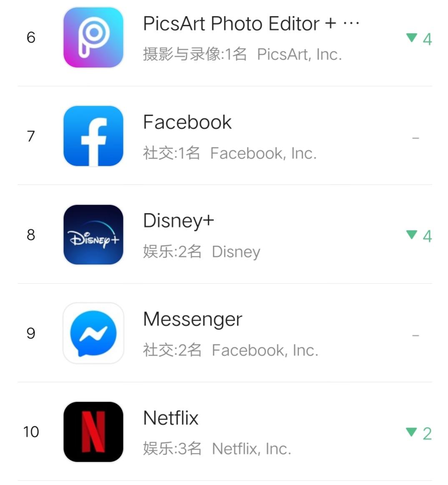The width and height of the screenshot is (448, 485).
Task: Tap the Messenger app name
Action: [192, 320]
